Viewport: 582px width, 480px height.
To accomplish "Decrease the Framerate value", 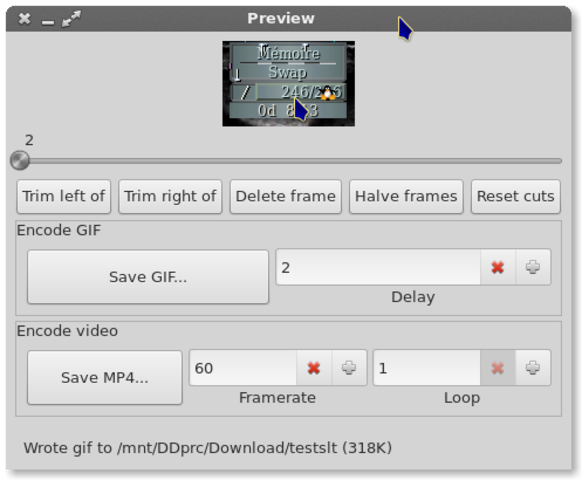I will (x=314, y=368).
